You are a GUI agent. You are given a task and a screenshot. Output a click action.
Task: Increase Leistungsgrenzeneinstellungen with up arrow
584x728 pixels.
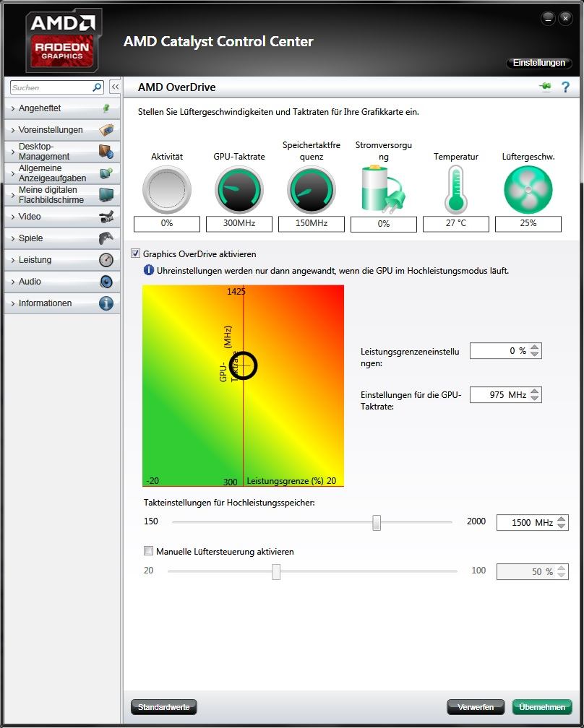[535, 347]
